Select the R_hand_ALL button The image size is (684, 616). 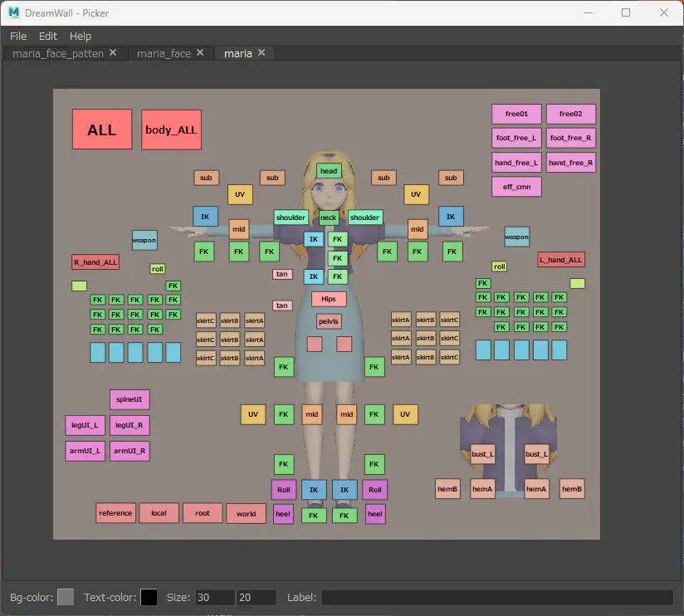(95, 262)
